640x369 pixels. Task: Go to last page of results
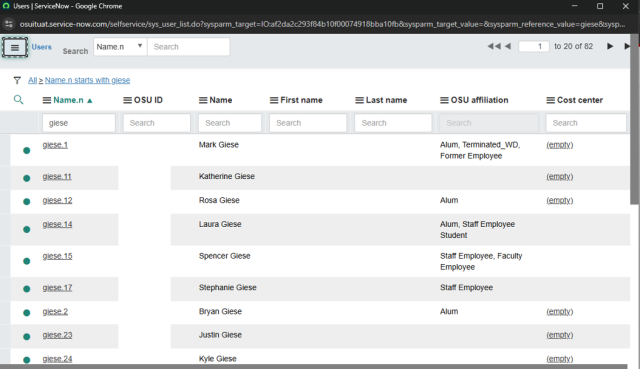point(627,47)
